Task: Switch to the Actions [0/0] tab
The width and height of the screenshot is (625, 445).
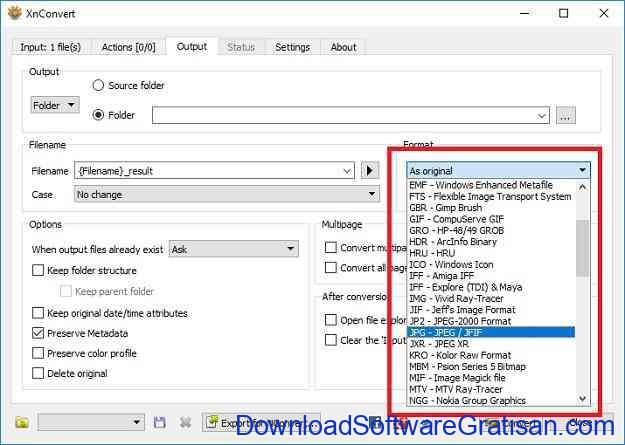Action: pyautogui.click(x=128, y=47)
